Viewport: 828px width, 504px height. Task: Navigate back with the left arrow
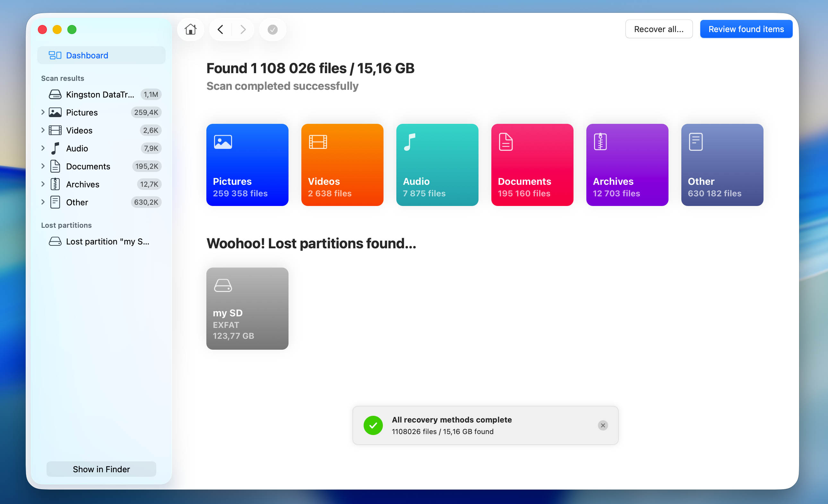220,30
